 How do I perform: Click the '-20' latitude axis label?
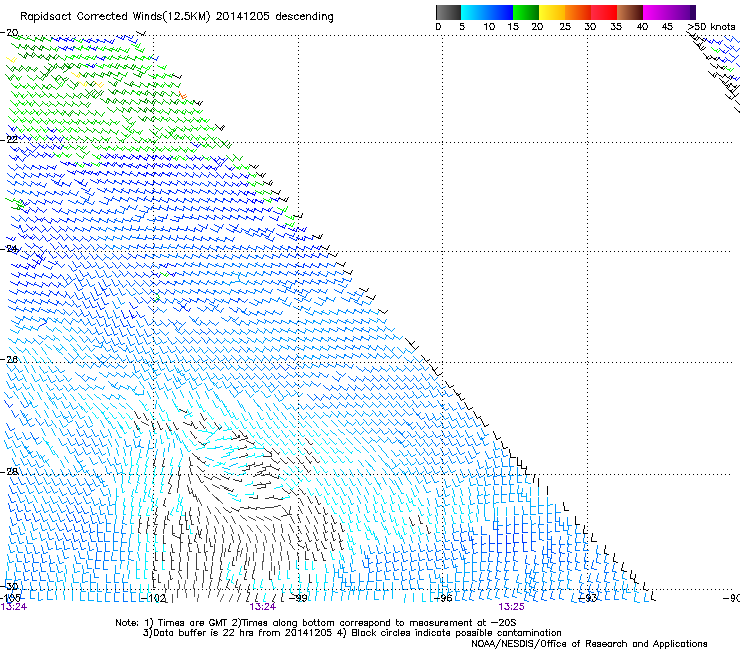click(x=9, y=33)
